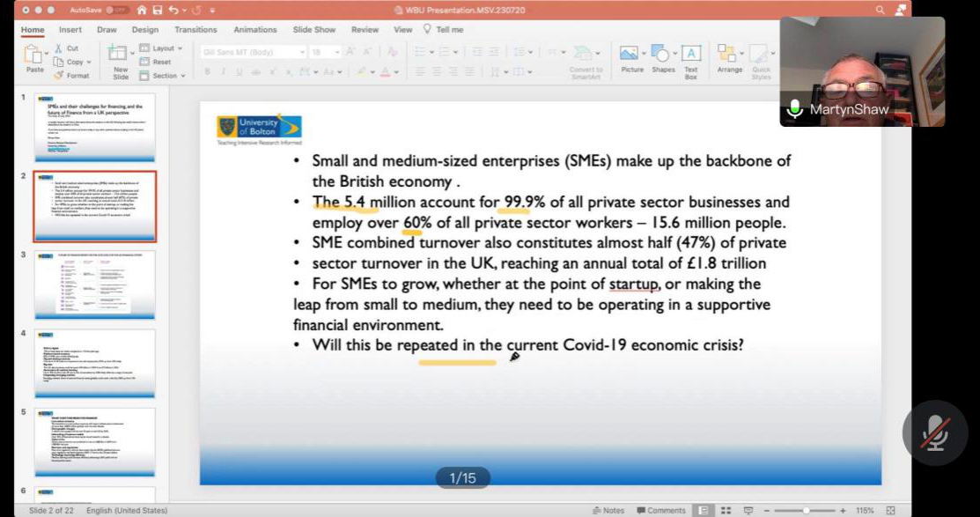Viewport: 980px width, 517px height.
Task: Unmute the microphone button
Action: [934, 432]
